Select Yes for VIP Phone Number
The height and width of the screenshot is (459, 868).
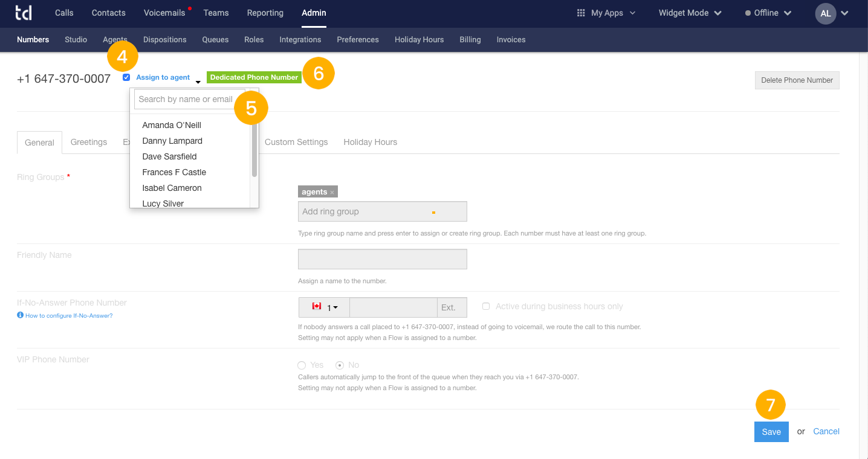pyautogui.click(x=302, y=365)
